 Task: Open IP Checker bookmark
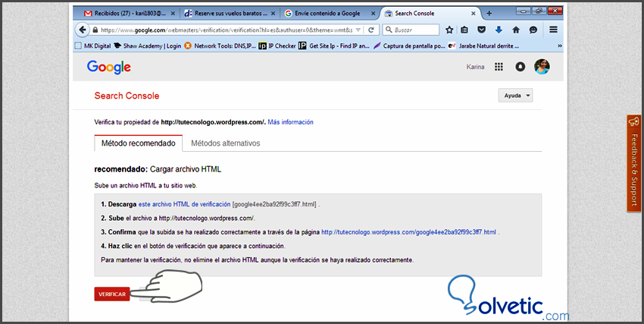[277, 46]
